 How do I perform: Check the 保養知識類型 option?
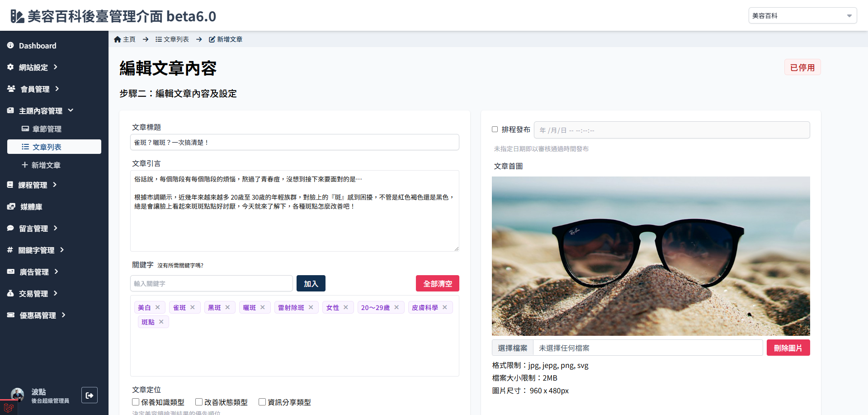coord(136,402)
